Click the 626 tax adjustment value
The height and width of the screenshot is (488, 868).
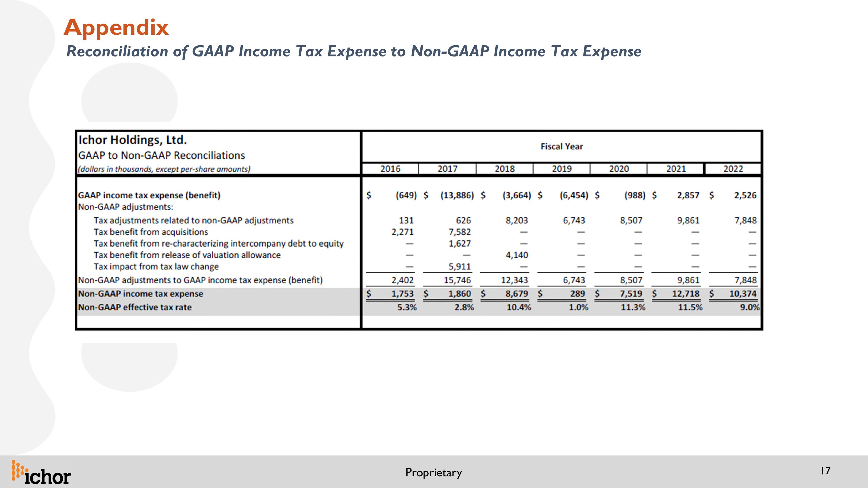tap(463, 221)
